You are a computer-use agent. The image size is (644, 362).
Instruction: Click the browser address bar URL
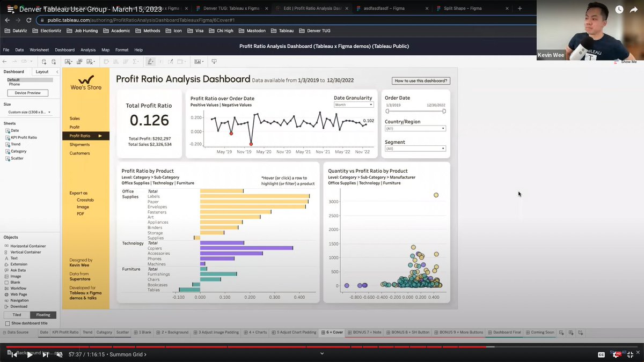point(140,20)
